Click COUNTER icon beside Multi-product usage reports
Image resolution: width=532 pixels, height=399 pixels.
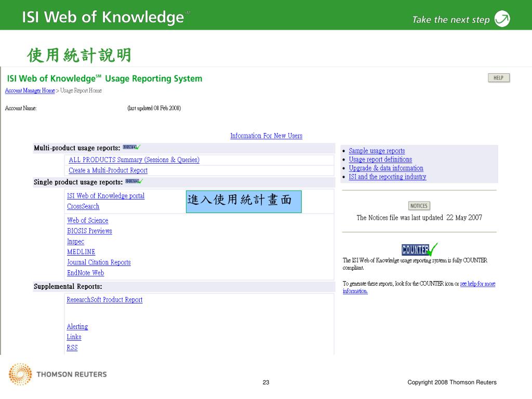click(131, 147)
